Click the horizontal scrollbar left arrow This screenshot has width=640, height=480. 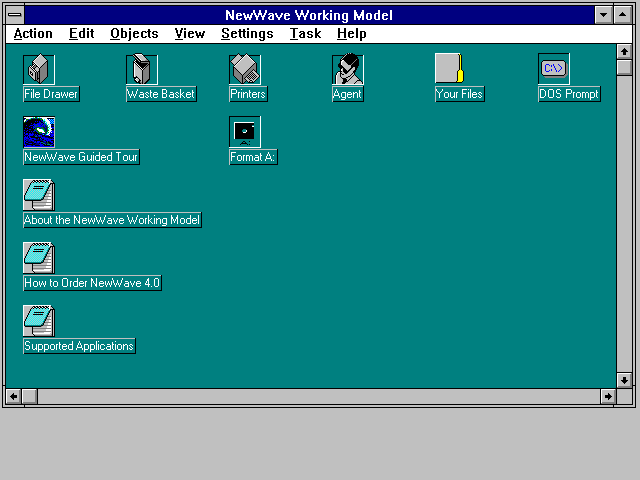[13, 397]
